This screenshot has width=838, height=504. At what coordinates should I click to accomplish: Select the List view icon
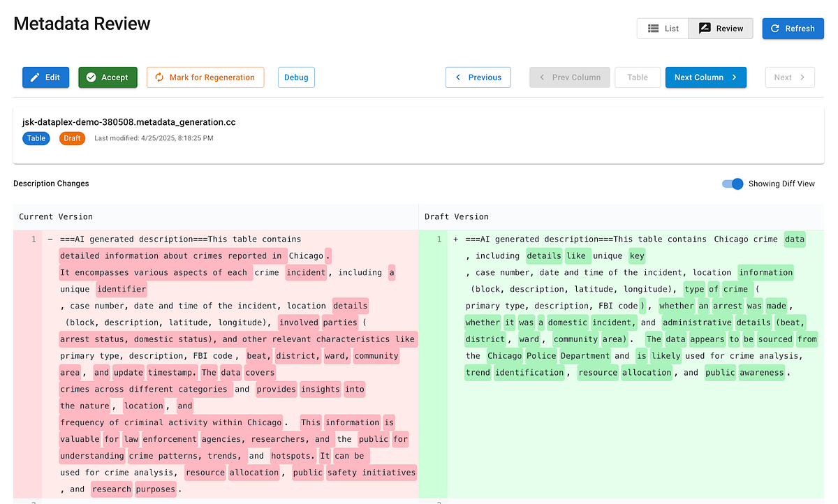[654, 28]
